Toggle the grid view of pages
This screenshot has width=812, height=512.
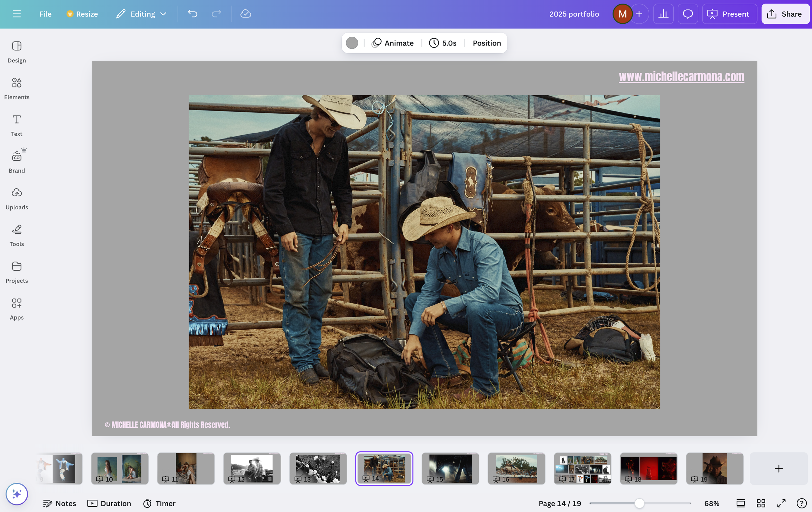pyautogui.click(x=761, y=503)
